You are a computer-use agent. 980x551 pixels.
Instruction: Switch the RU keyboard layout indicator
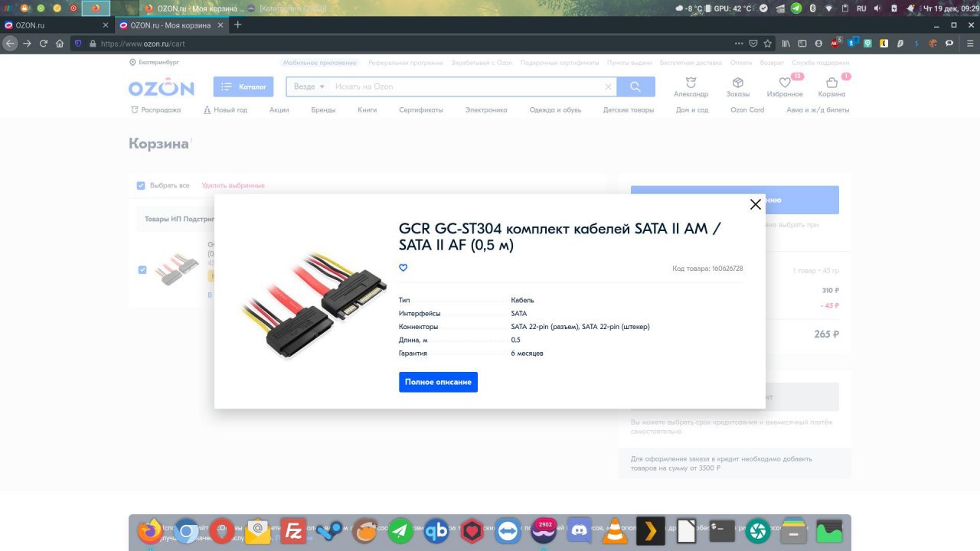[x=861, y=8]
